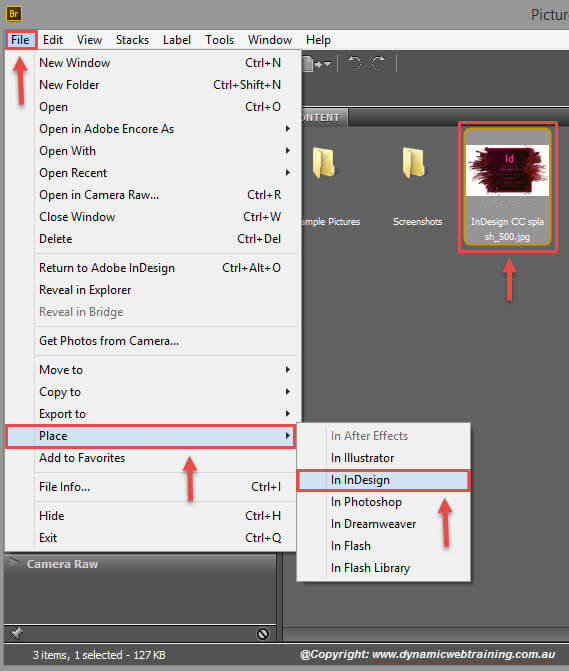Choose Open Ctrl+O menu entry
The height and width of the screenshot is (671, 569).
click(151, 107)
